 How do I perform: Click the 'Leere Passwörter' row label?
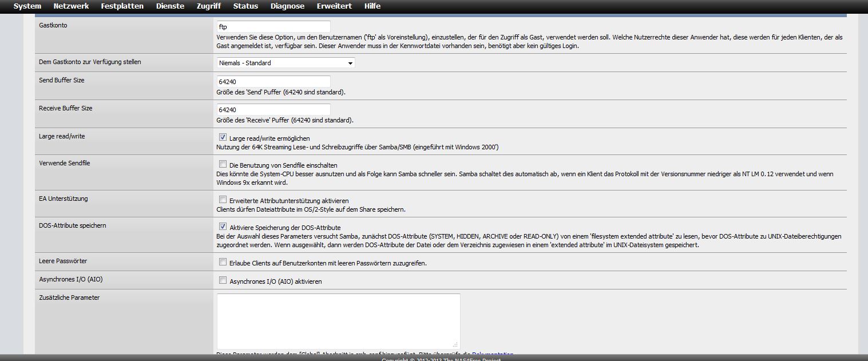[x=63, y=261]
